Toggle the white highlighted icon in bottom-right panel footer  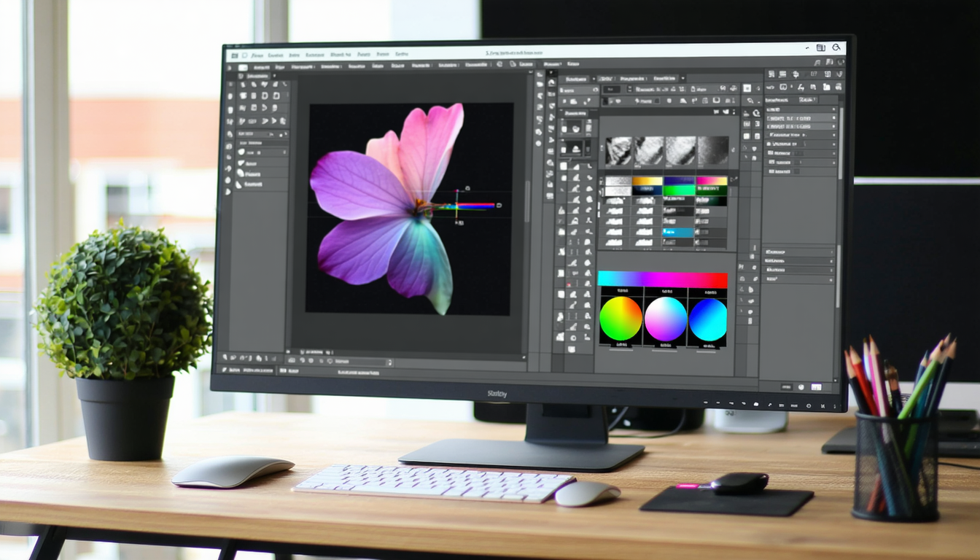click(816, 386)
